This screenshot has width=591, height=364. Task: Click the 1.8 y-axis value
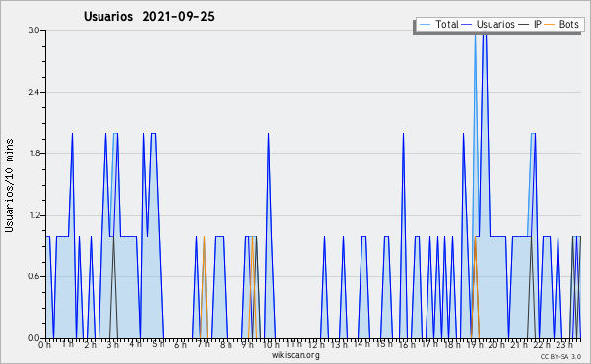(33, 153)
